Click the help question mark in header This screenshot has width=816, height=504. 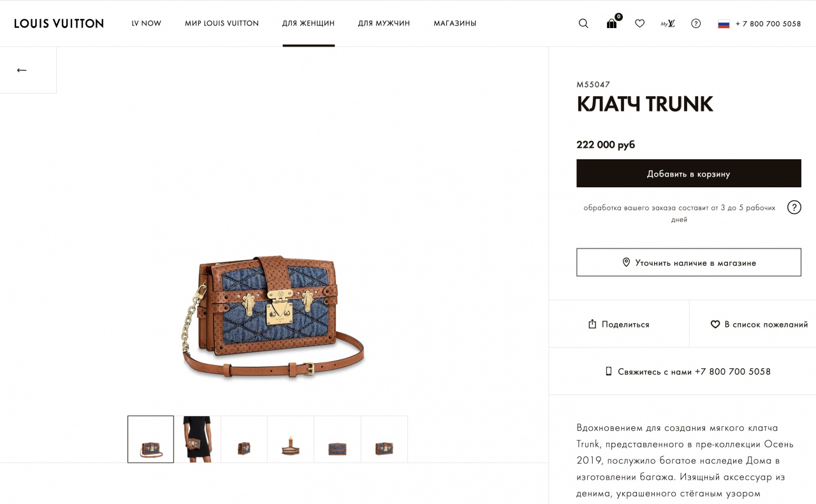click(696, 24)
